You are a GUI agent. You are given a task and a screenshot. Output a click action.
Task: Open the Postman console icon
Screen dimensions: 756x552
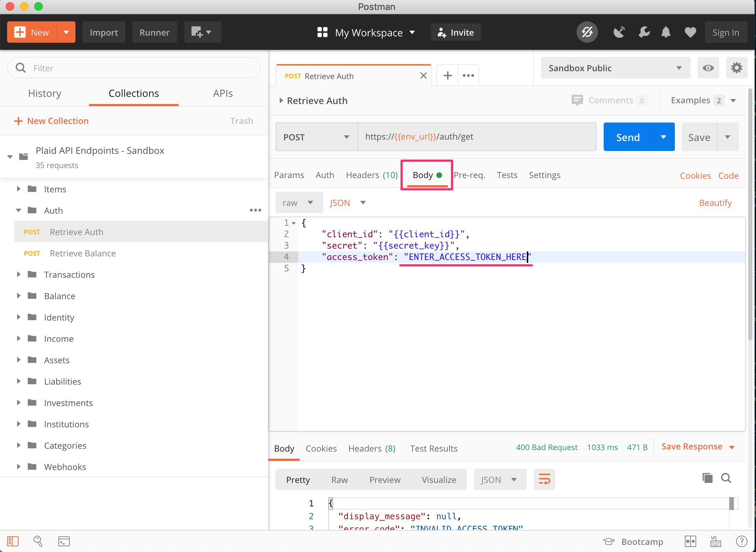64,541
